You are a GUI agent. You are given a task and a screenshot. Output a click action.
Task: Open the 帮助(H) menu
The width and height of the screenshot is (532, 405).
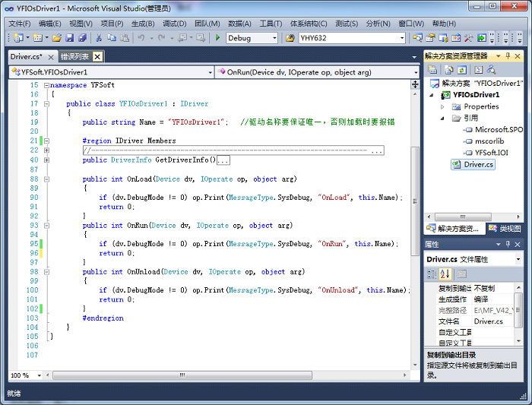pyautogui.click(x=444, y=24)
